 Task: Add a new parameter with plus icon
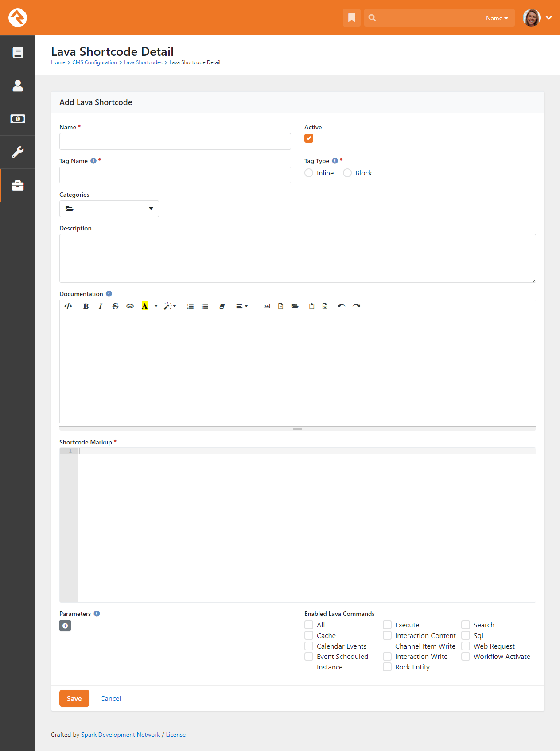click(x=65, y=626)
